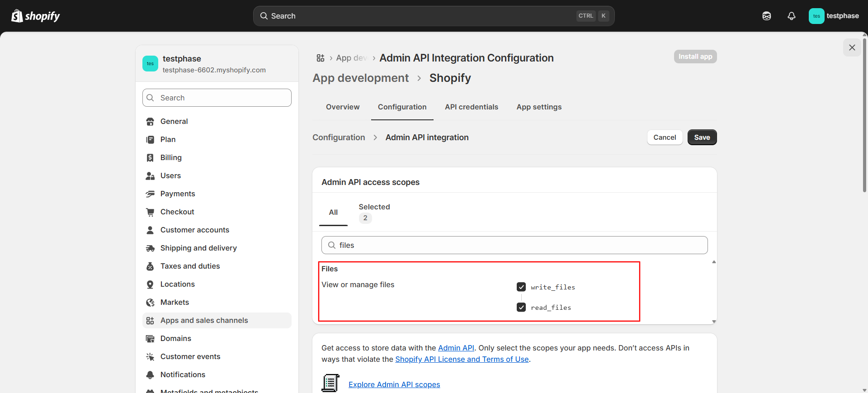This screenshot has height=393, width=868.
Task: Switch to the API credentials tab
Action: pos(471,107)
